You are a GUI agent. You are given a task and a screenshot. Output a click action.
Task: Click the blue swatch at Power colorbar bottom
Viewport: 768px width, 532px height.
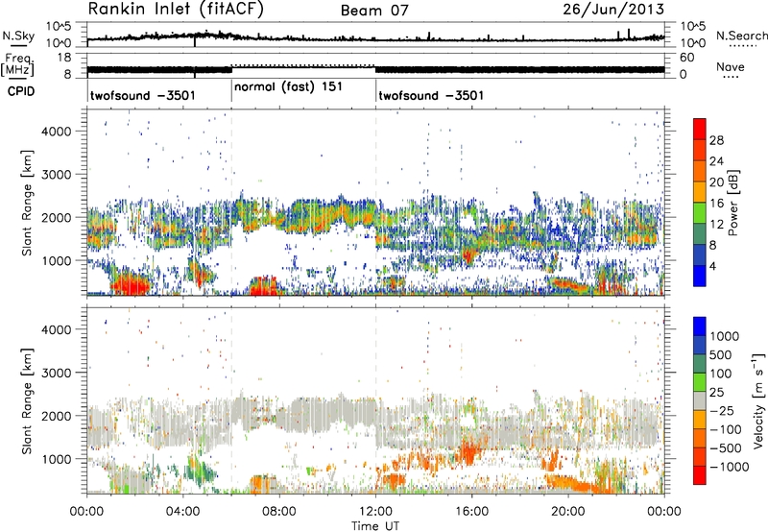pyautogui.click(x=700, y=276)
